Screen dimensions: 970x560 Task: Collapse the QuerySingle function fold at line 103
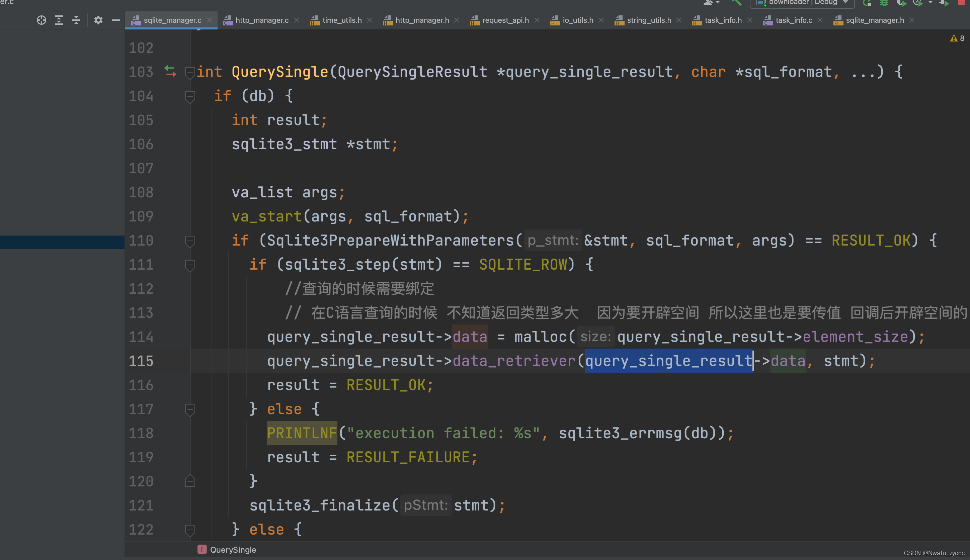tap(190, 72)
